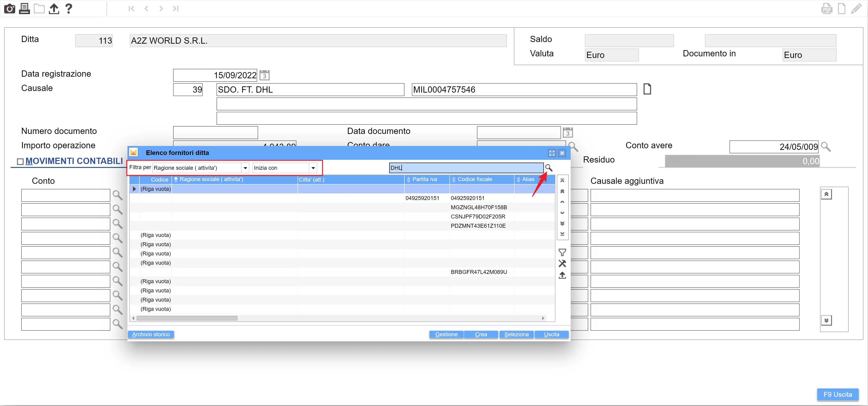This screenshot has width=868, height=406.
Task: Open the Inizia con dropdown
Action: pyautogui.click(x=313, y=168)
